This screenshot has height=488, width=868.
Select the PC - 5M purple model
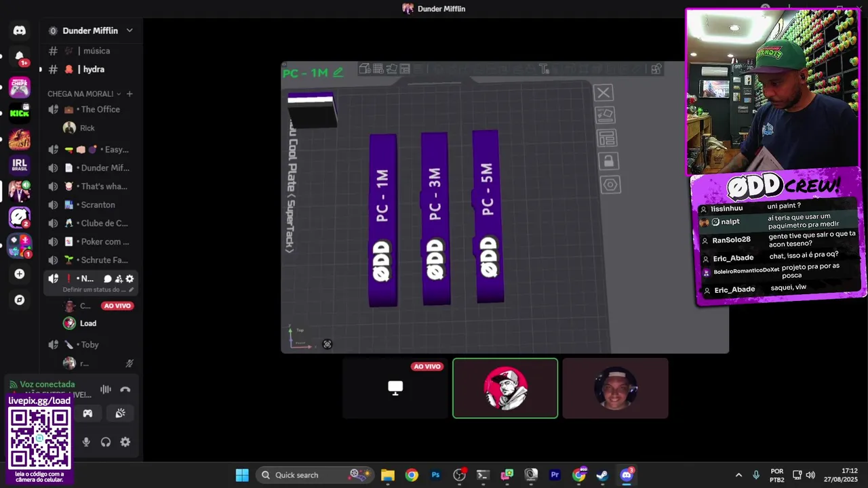[488, 216]
